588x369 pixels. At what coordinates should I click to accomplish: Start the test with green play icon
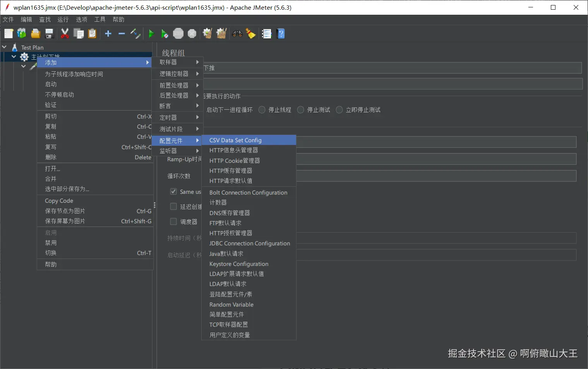pos(151,34)
